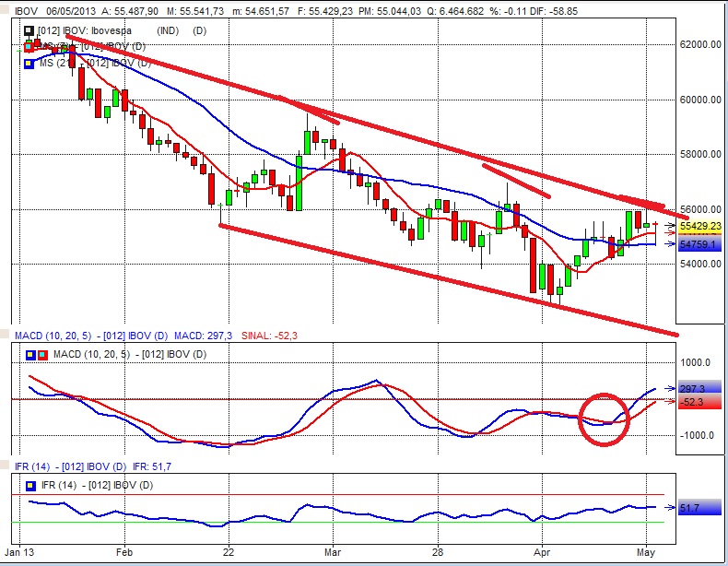
Task: Click the blue arrow beside 54759.1
Action: pos(670,245)
